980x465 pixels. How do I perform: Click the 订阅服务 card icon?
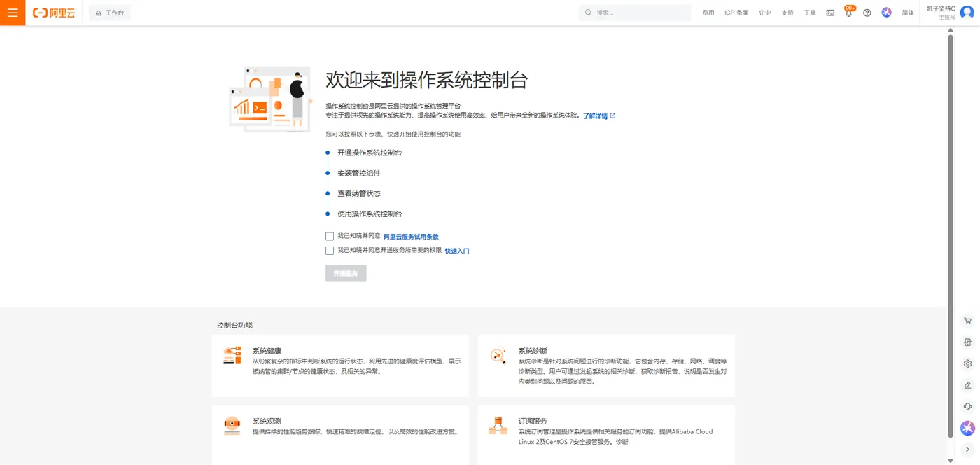[498, 426]
